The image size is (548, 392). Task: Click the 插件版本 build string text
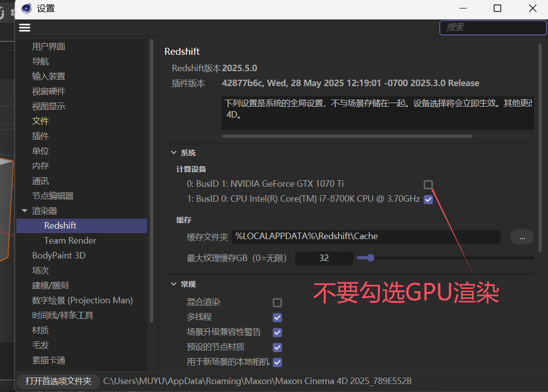coord(351,83)
